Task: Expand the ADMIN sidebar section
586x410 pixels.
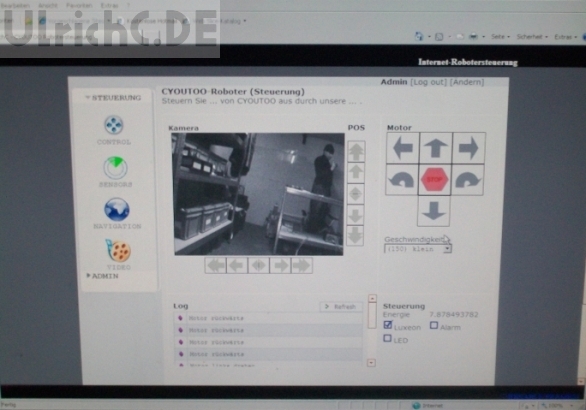Action: [x=103, y=276]
